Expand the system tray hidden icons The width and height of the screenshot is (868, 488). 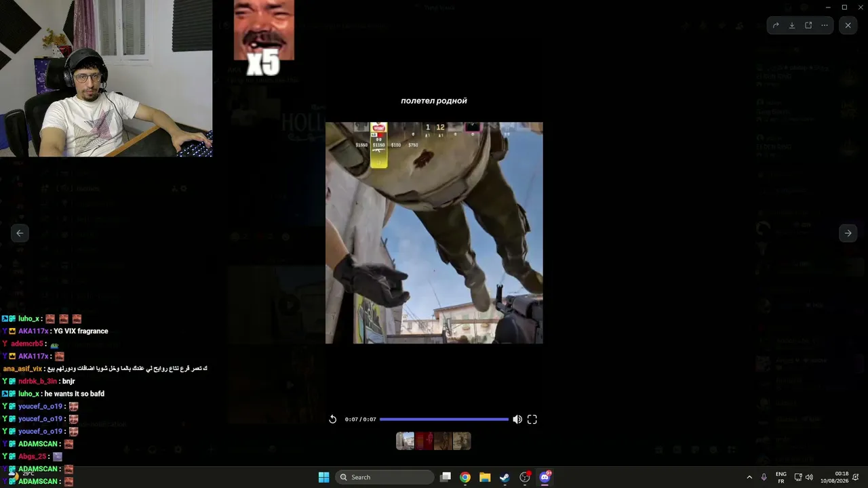pos(749,477)
